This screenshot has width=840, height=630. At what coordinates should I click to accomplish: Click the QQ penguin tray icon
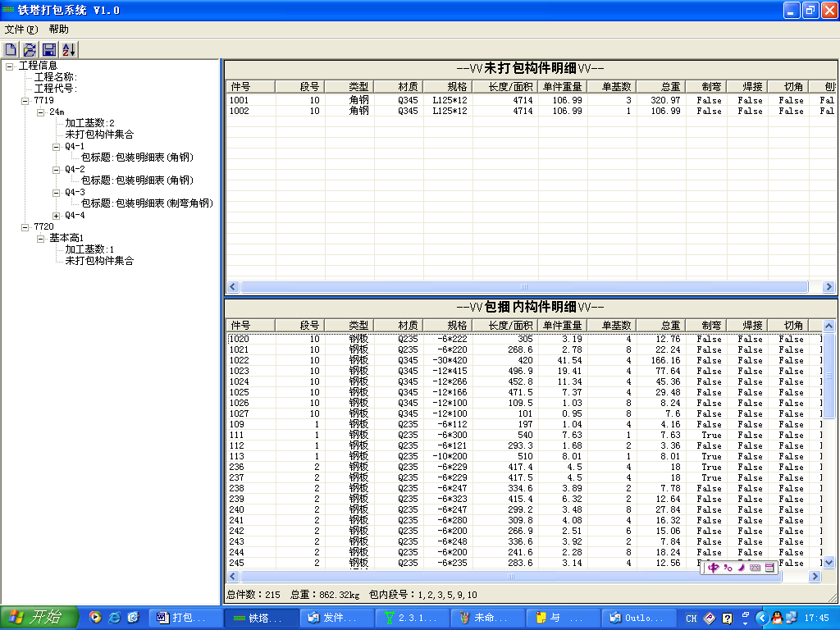[x=777, y=619]
